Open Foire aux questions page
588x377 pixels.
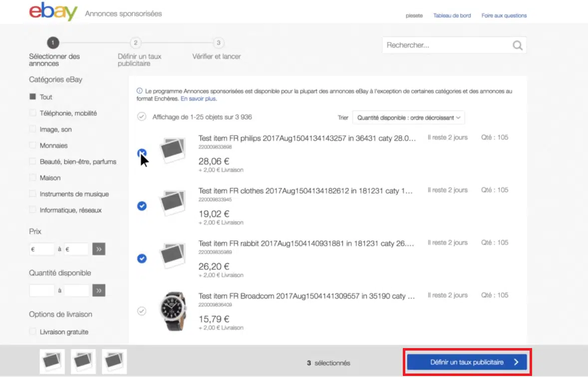(504, 15)
